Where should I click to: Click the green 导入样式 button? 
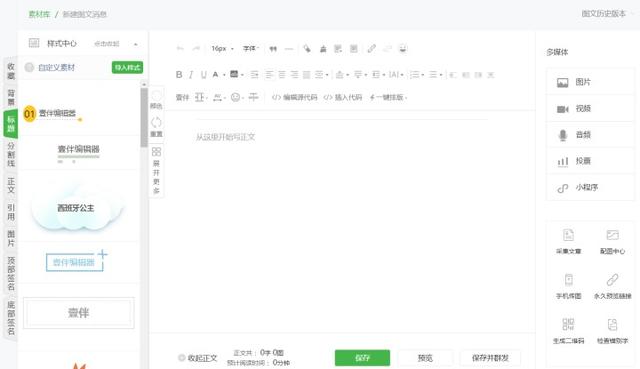127,67
